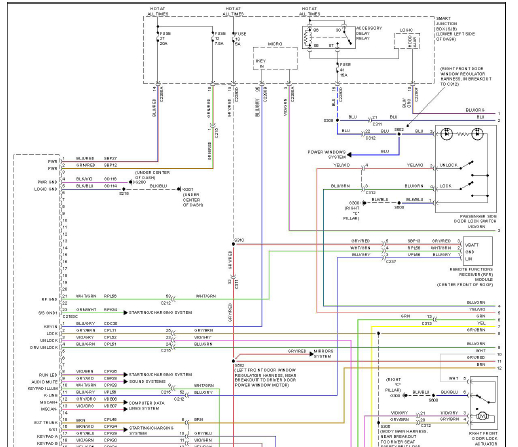Select the MIRRORS SYSTEM reference
The height and width of the screenshot is (447, 518).
(x=323, y=354)
